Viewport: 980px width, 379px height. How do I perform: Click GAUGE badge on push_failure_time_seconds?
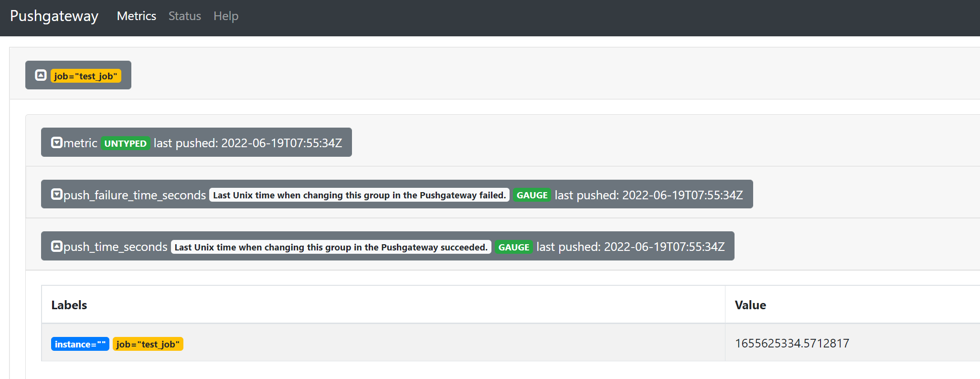coord(532,195)
